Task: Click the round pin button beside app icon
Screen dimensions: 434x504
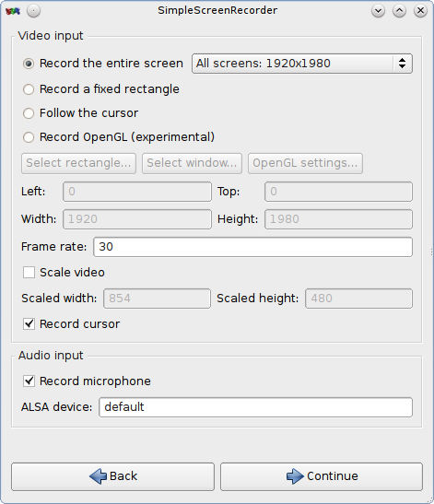Action: pos(33,11)
